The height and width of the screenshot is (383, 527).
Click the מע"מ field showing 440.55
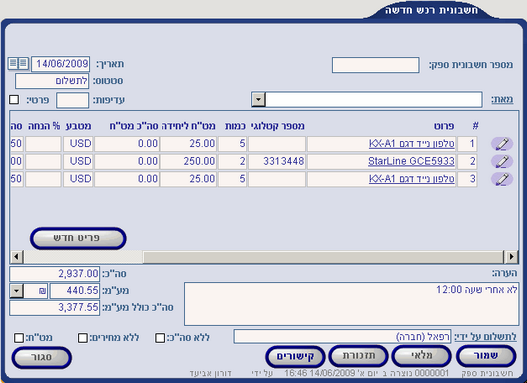pos(75,291)
